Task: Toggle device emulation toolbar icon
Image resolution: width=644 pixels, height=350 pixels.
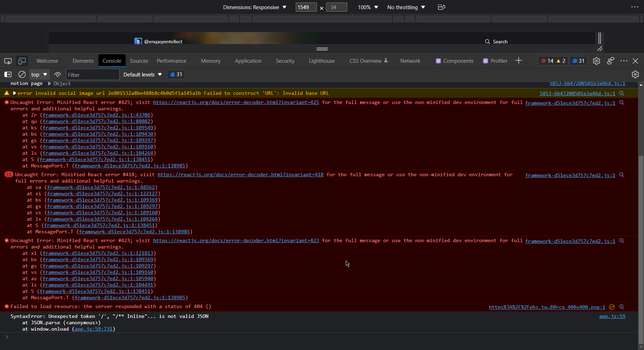Action: (x=22, y=61)
